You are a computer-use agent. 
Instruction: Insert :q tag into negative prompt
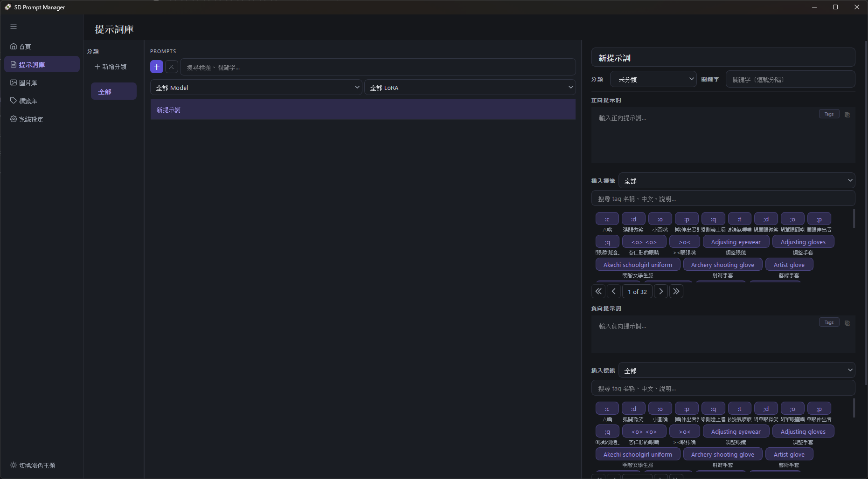click(713, 409)
